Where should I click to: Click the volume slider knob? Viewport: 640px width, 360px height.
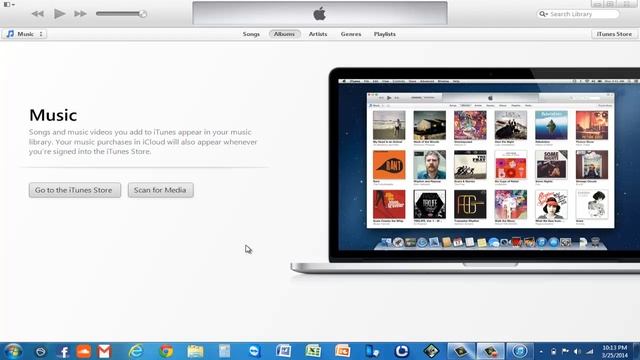(142, 14)
